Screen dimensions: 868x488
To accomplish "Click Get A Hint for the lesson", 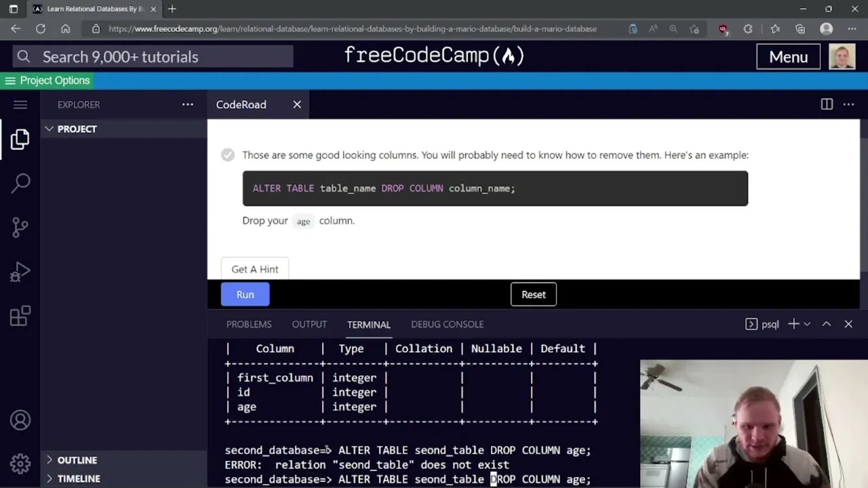I will (254, 269).
